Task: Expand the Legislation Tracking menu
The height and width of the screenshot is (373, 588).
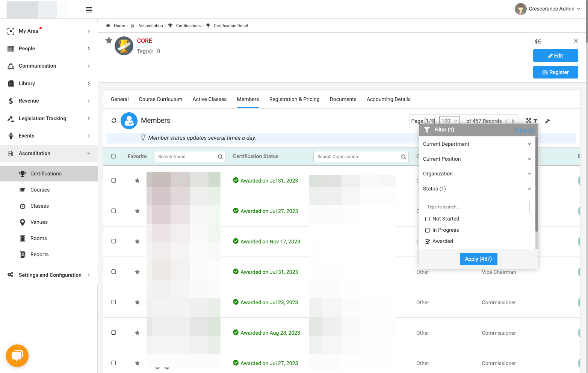Action: [x=49, y=118]
